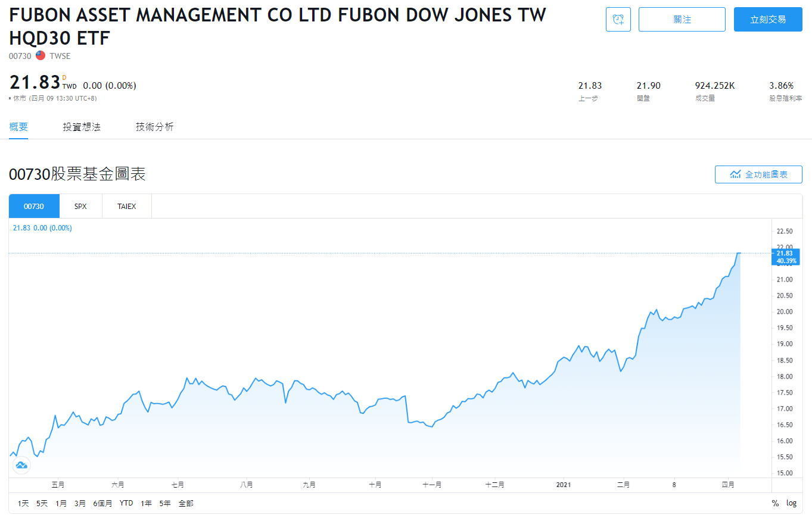This screenshot has width=812, height=521.
Task: Click the 上一步 previous close label
Action: coord(588,98)
